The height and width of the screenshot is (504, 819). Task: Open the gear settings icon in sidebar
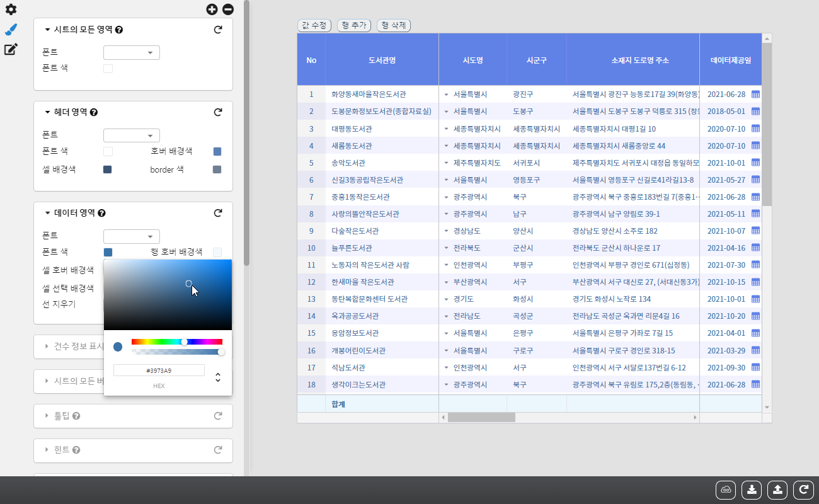click(x=11, y=9)
